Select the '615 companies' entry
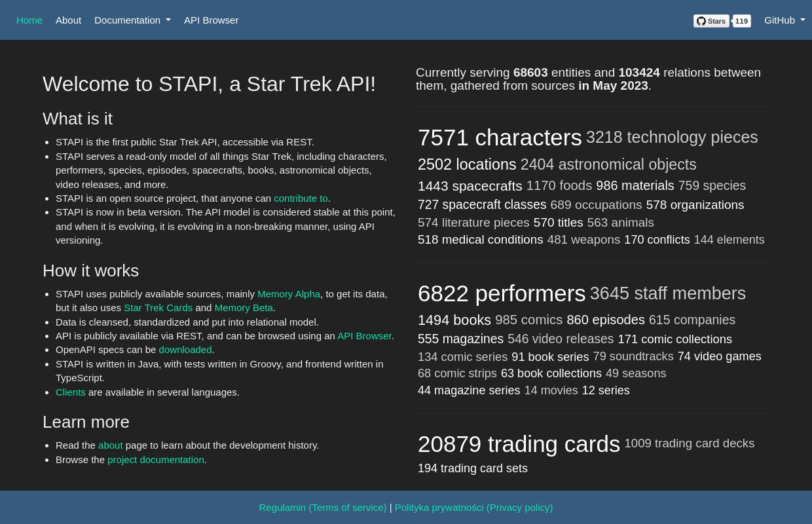This screenshot has height=524, width=812. 692,320
